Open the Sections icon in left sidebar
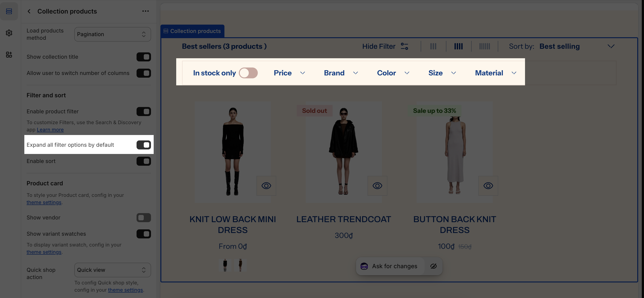Viewport: 644px width, 298px height. click(x=9, y=11)
